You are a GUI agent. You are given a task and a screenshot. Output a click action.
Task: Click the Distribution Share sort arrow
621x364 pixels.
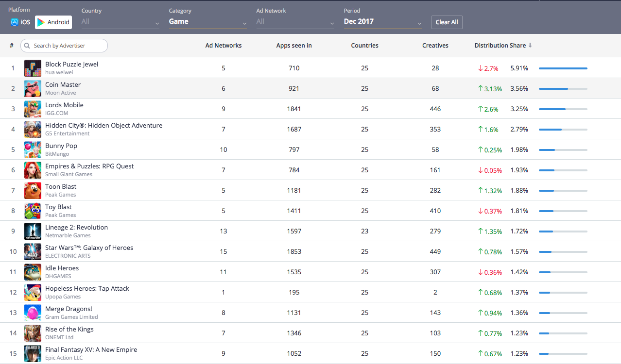pyautogui.click(x=530, y=45)
